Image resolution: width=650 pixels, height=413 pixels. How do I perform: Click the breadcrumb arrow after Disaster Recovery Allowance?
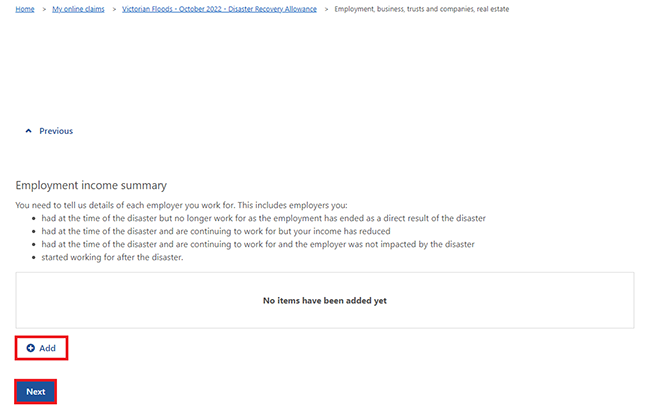coord(326,9)
